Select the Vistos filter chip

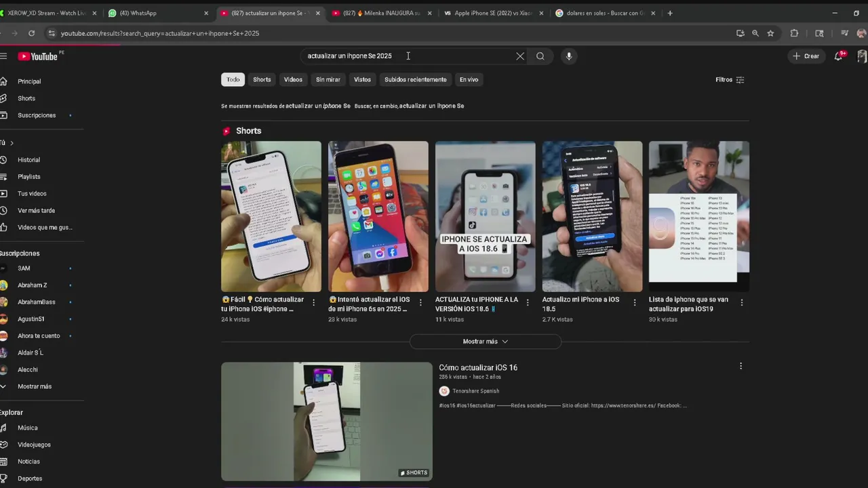pos(362,79)
